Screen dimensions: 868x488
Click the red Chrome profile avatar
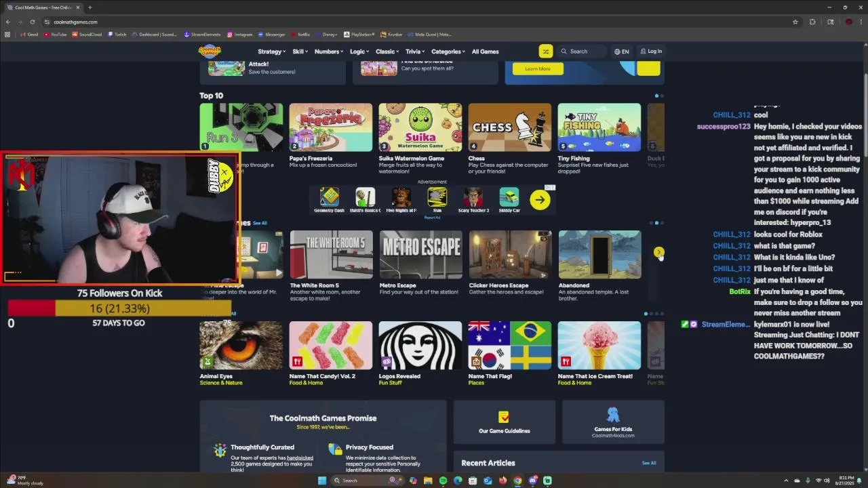[x=848, y=22]
